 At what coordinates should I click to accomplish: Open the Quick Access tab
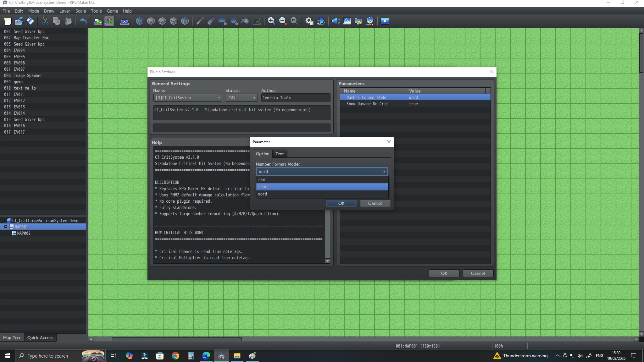pos(40,337)
